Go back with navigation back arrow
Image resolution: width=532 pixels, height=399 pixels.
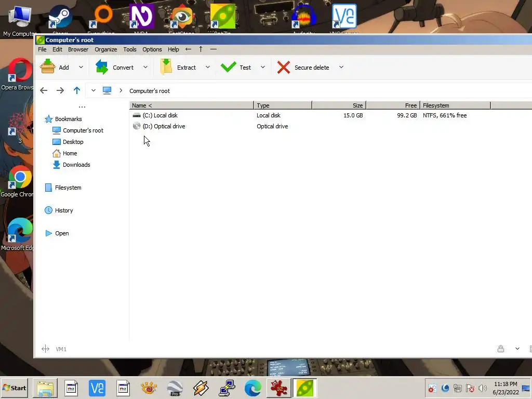[44, 90]
